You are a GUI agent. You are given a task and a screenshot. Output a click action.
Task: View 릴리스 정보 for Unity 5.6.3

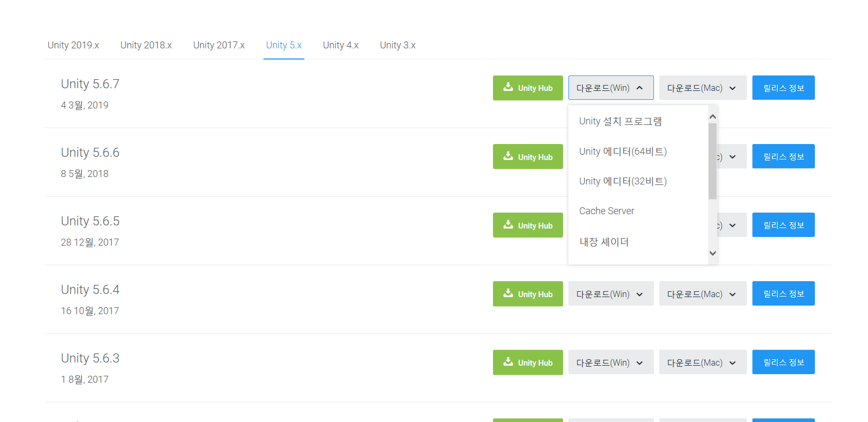coord(784,362)
